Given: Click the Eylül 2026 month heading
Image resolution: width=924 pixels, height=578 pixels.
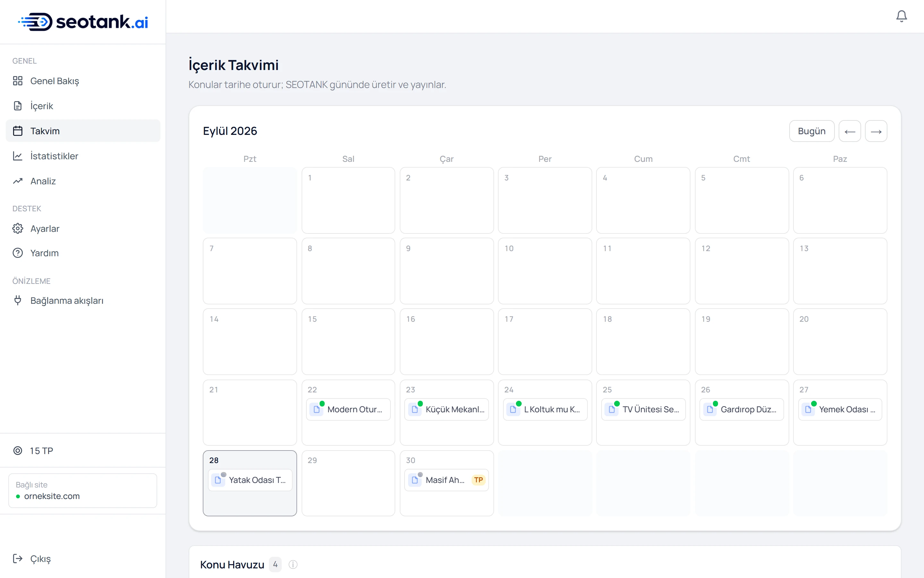Looking at the screenshot, I should (230, 131).
